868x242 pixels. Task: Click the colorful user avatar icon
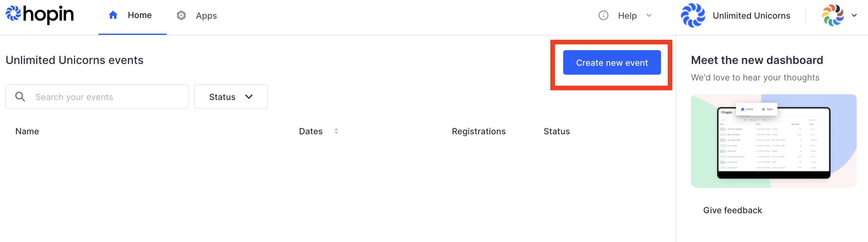click(833, 15)
